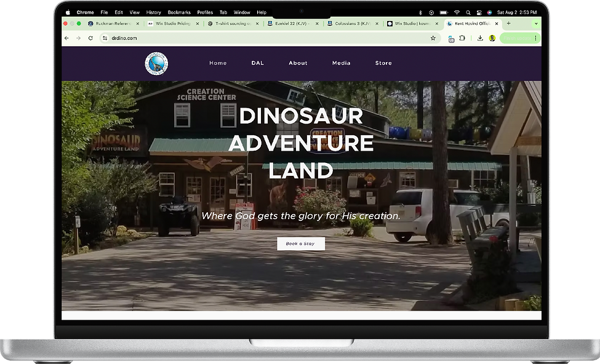Close the Colossians 3 (KJV) tab
Image resolution: width=600 pixels, height=364 pixels.
pyautogui.click(x=377, y=23)
